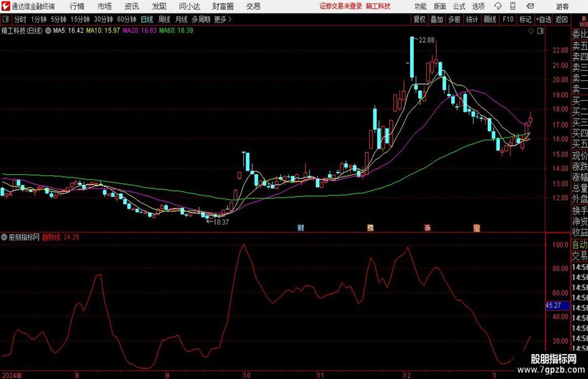Add stock via +自选 button
The width and height of the screenshot is (588, 379).
544,19
